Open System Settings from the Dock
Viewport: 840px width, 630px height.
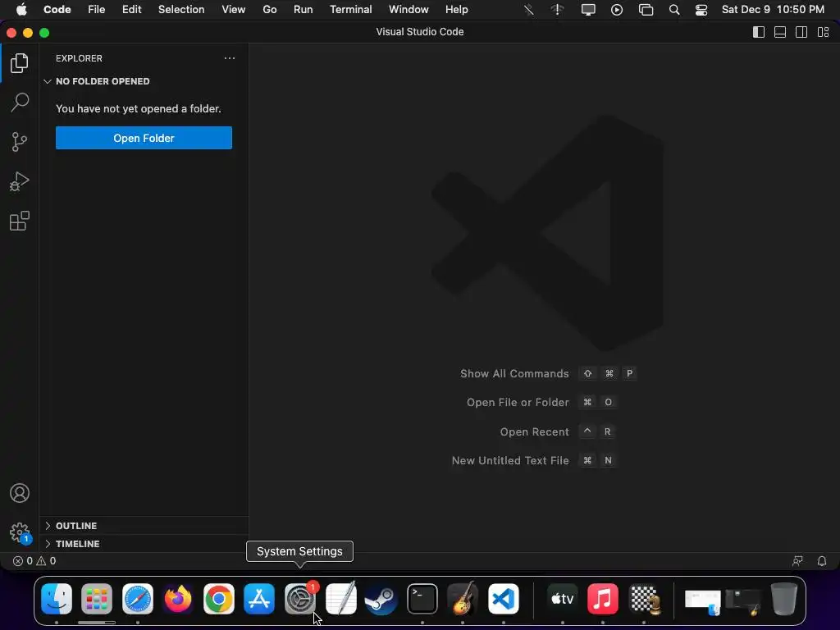(x=300, y=598)
